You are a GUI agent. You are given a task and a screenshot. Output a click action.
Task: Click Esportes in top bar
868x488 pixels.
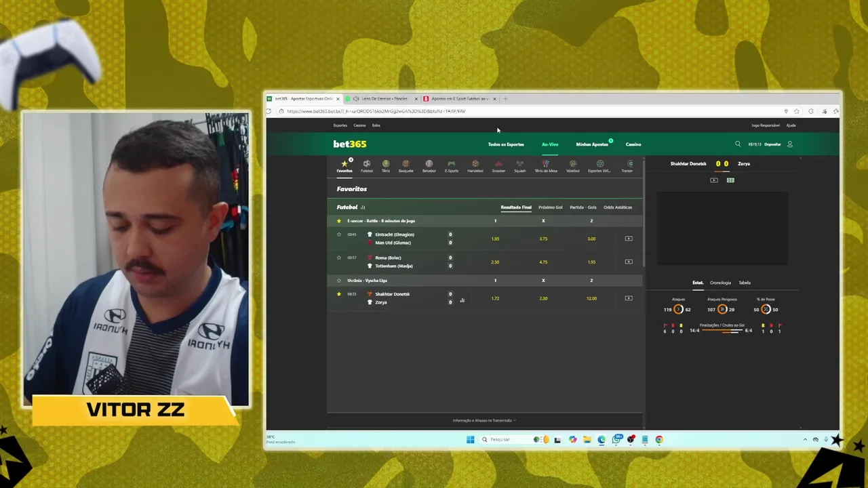(x=340, y=125)
